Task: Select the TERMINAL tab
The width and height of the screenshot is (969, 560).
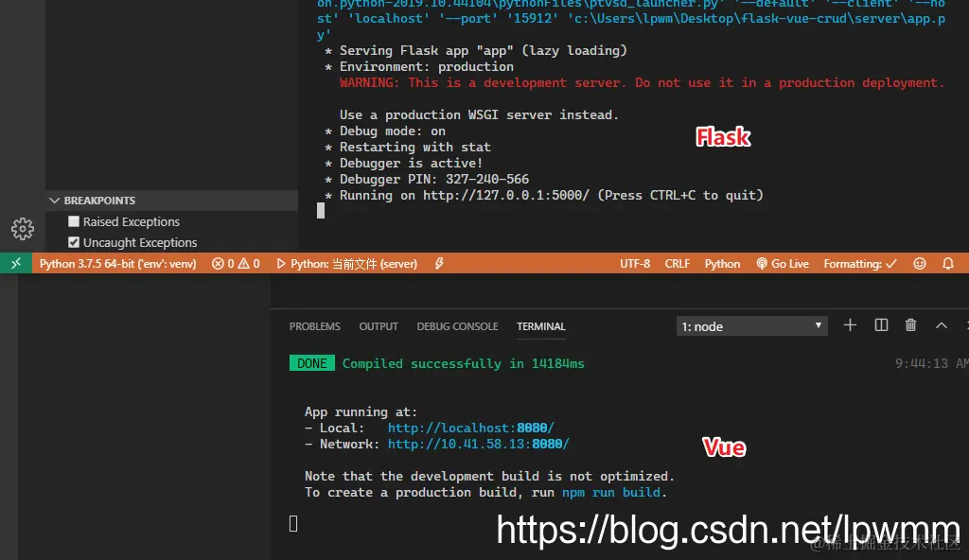Action: coord(540,326)
